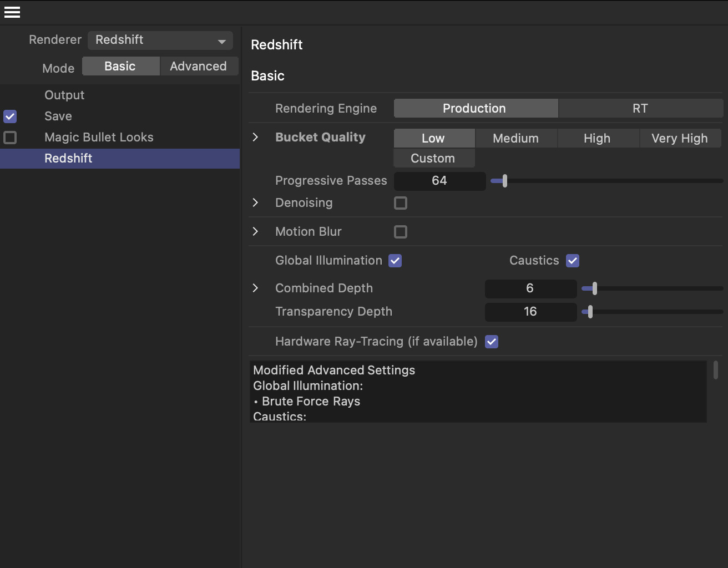Image resolution: width=728 pixels, height=568 pixels.
Task: Switch Mode to Advanced
Action: tap(199, 66)
